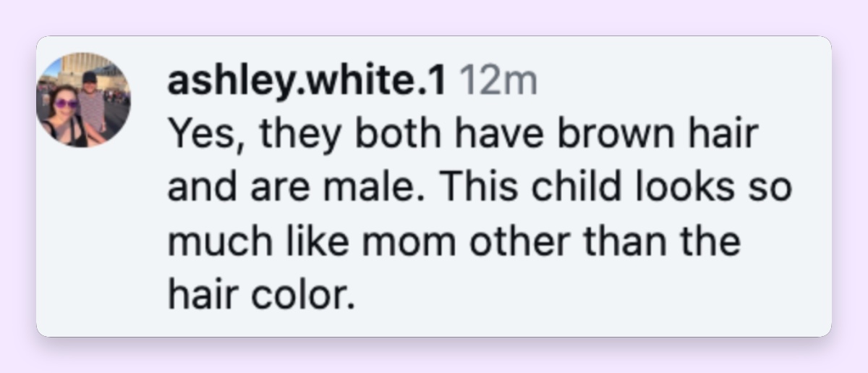Open ashley.white.1's profile picture

(83, 100)
